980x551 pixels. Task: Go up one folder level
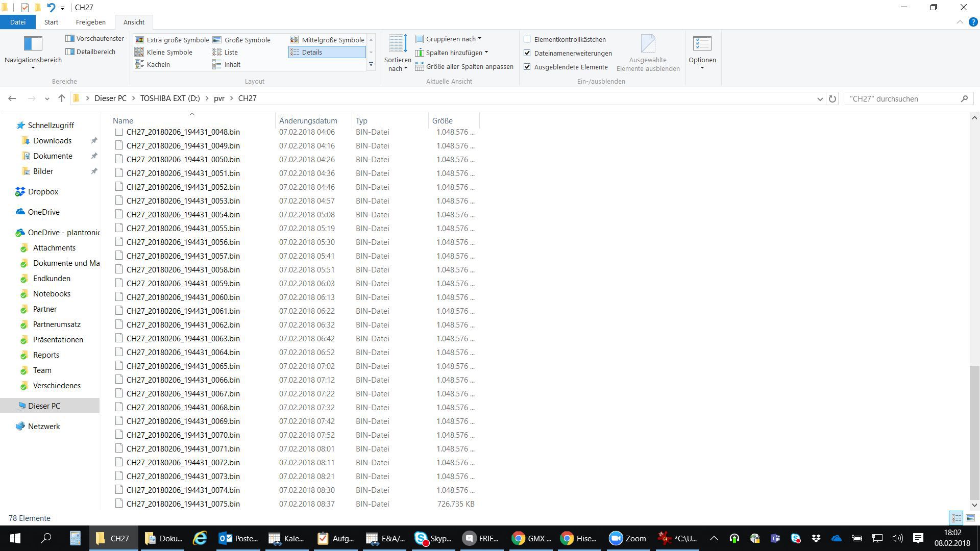coord(62,98)
